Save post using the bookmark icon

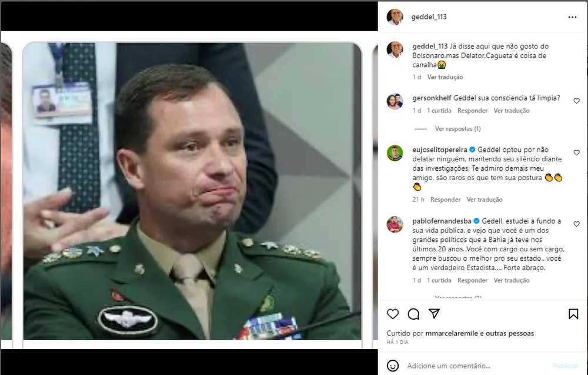(573, 314)
